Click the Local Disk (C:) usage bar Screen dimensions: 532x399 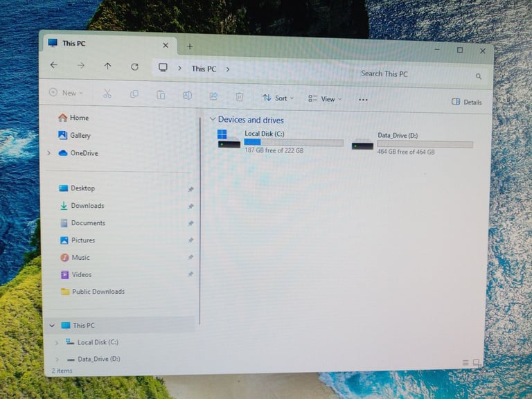(x=294, y=143)
